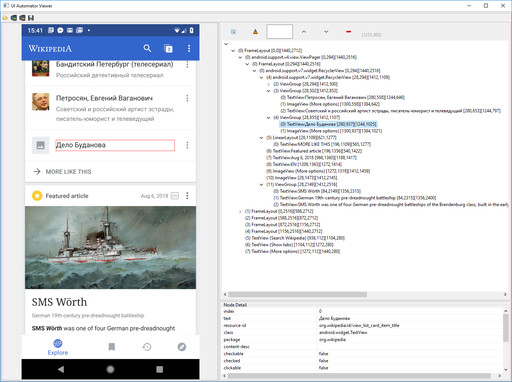Image resolution: width=512 pixels, height=382 pixels.
Task: Click the yellow star Featured article icon
Action: tap(37, 196)
